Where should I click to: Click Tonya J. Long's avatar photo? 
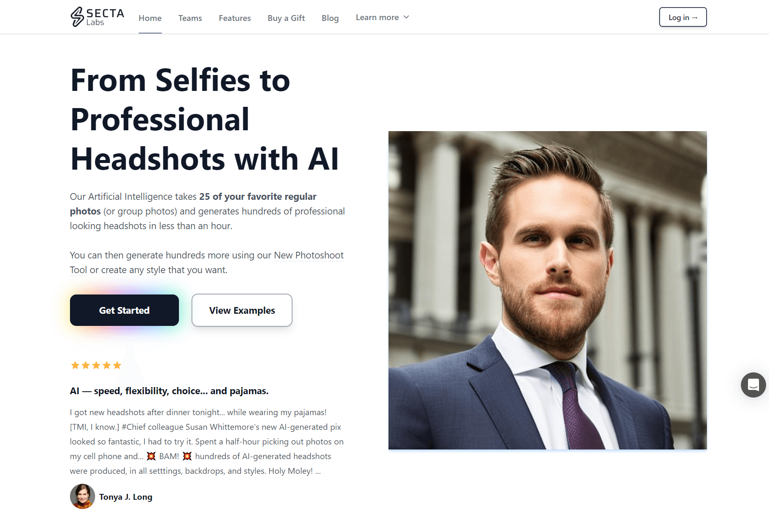pos(83,496)
